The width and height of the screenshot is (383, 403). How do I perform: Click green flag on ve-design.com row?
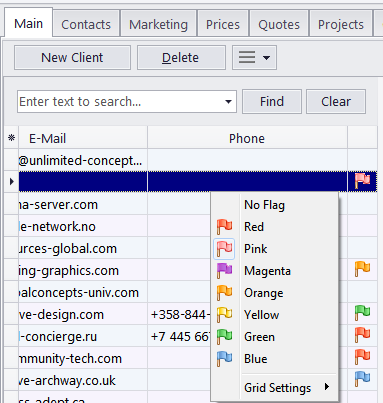[x=362, y=313]
